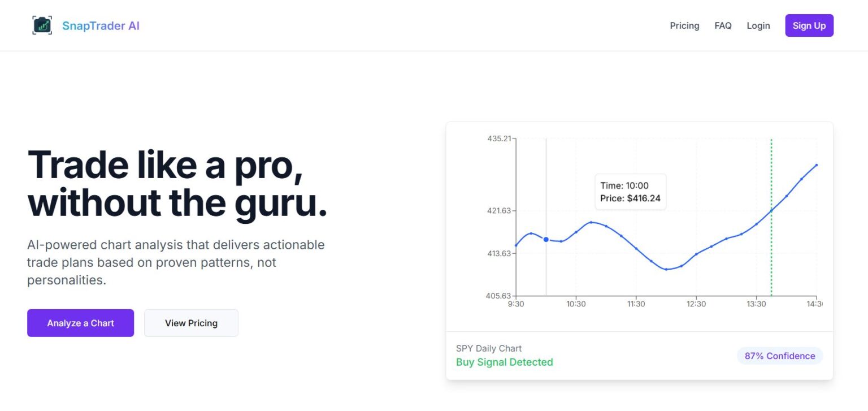Click the Buy Signal Detected label
This screenshot has width=868, height=411.
pyautogui.click(x=505, y=362)
